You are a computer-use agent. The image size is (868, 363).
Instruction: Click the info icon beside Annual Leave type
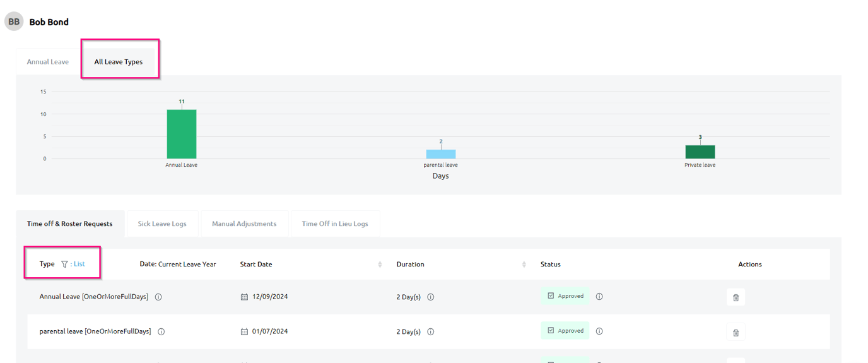click(158, 297)
